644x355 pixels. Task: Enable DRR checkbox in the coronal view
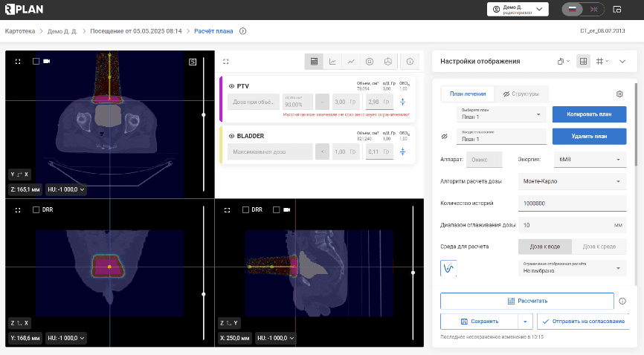(36, 209)
